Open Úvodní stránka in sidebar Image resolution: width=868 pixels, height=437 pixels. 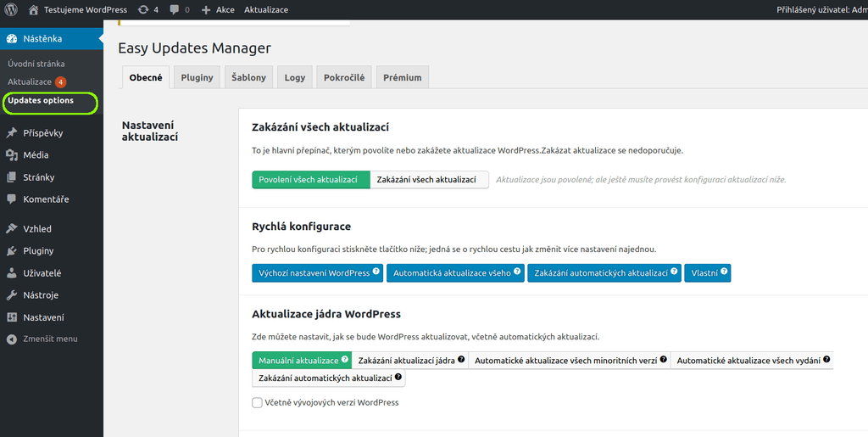(36, 64)
